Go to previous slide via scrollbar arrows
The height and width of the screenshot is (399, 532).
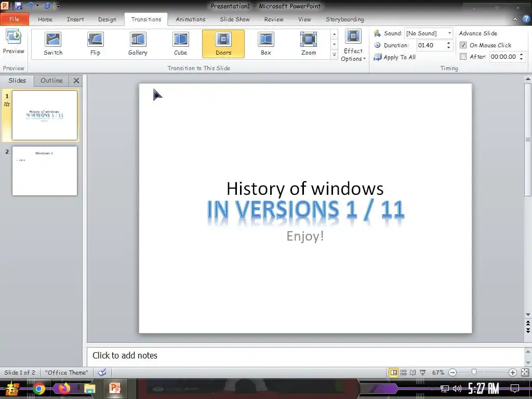coord(528,322)
